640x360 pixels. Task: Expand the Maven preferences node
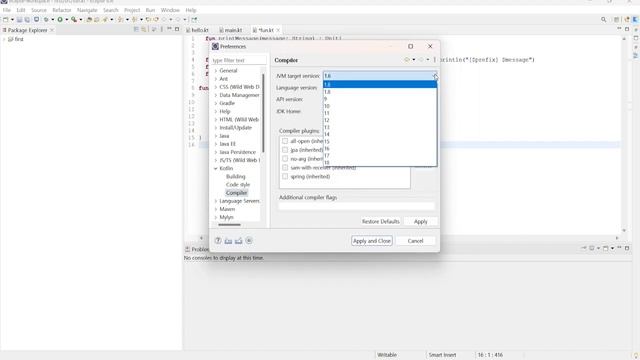(x=216, y=209)
